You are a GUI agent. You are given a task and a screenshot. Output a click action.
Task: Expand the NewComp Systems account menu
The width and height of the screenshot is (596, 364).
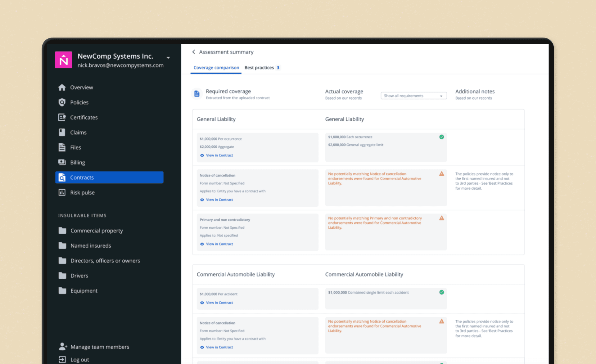(168, 58)
